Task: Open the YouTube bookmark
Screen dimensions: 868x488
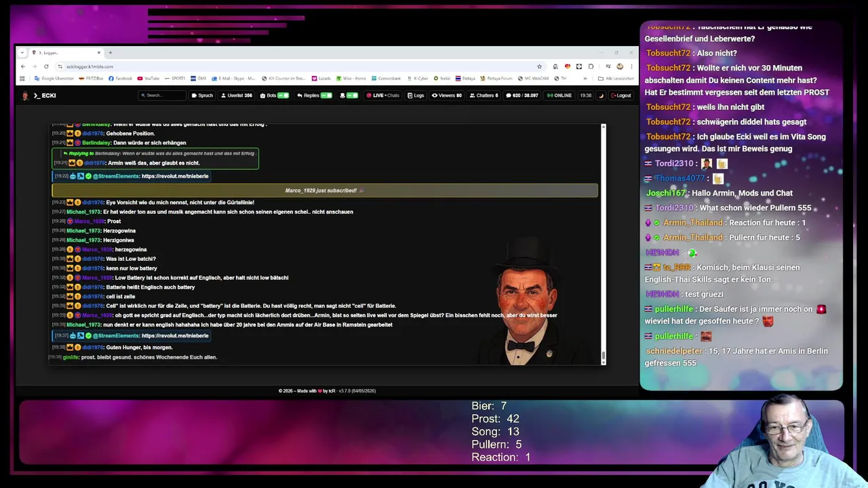Action: (x=148, y=79)
